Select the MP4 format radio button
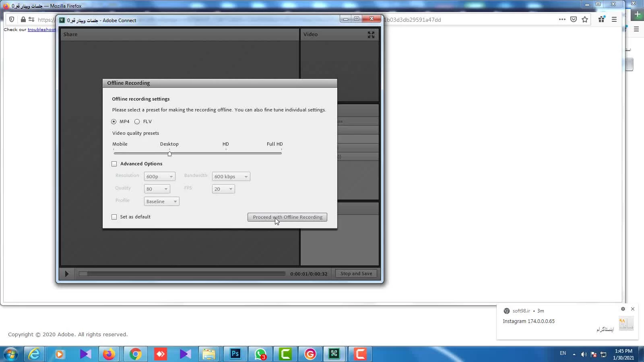 [114, 121]
